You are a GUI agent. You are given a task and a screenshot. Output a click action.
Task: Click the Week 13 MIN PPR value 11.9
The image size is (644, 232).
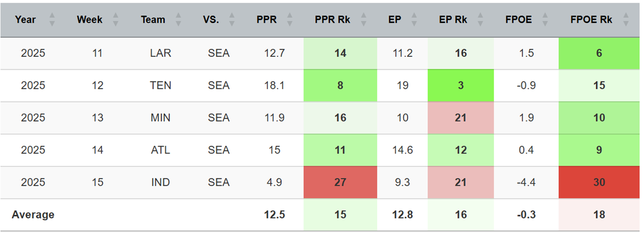tap(274, 118)
